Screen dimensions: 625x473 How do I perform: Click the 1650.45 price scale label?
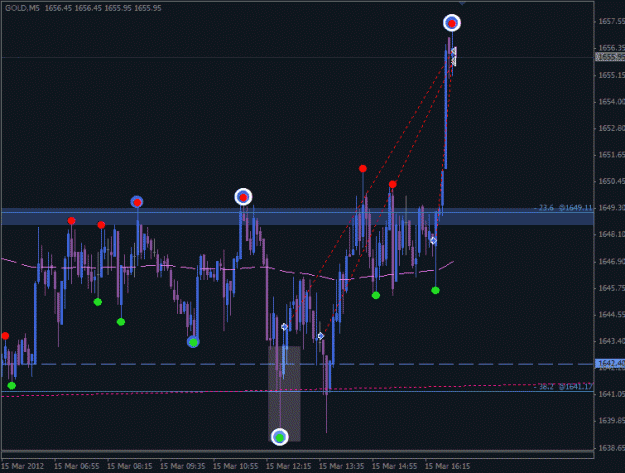(x=611, y=181)
